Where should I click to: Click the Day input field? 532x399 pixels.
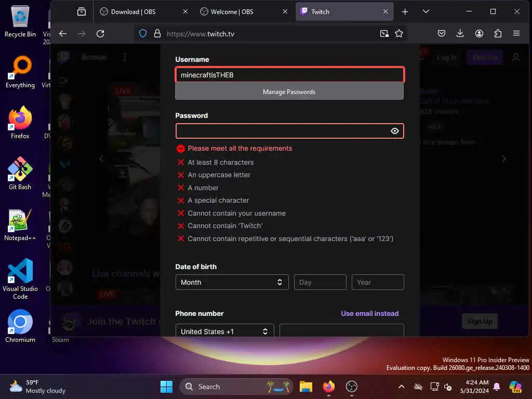tap(320, 282)
